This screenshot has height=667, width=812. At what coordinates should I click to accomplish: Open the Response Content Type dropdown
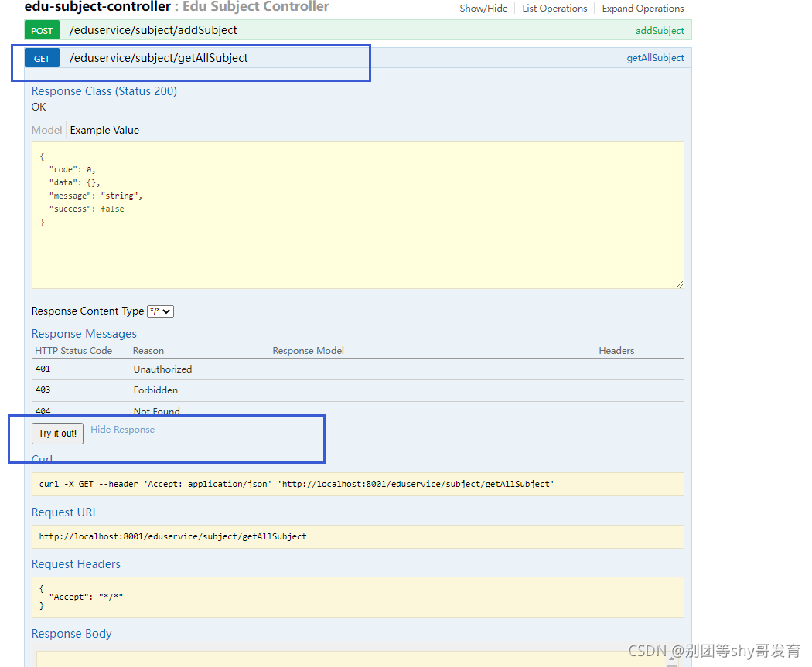[x=161, y=311]
